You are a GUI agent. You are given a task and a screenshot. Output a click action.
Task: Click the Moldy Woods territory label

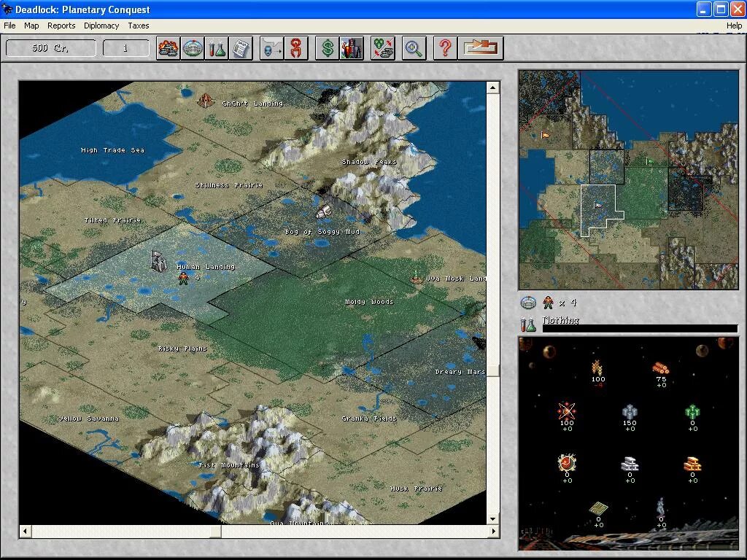pos(369,302)
